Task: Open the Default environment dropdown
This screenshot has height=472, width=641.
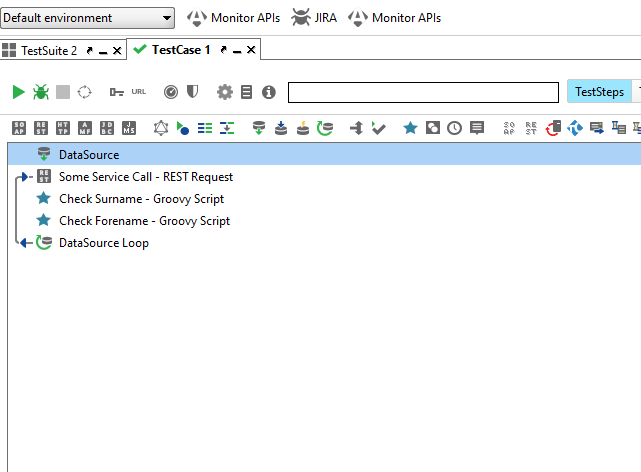Action: [87, 18]
